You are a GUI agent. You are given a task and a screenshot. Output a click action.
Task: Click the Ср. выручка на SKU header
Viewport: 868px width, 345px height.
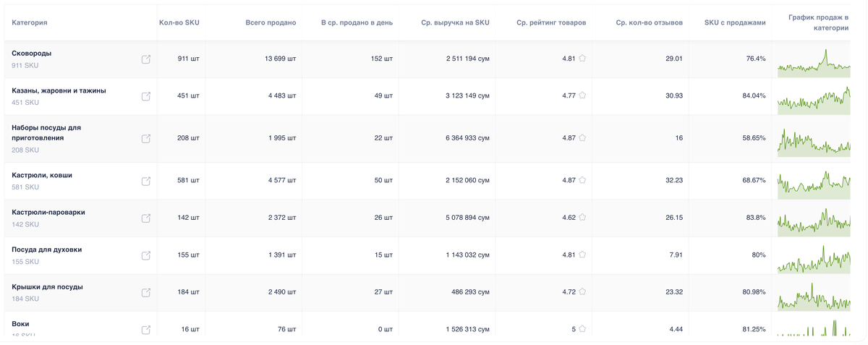coord(455,22)
